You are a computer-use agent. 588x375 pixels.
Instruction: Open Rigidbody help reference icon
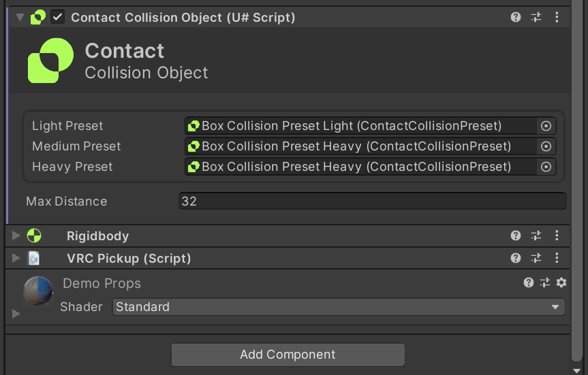(516, 236)
